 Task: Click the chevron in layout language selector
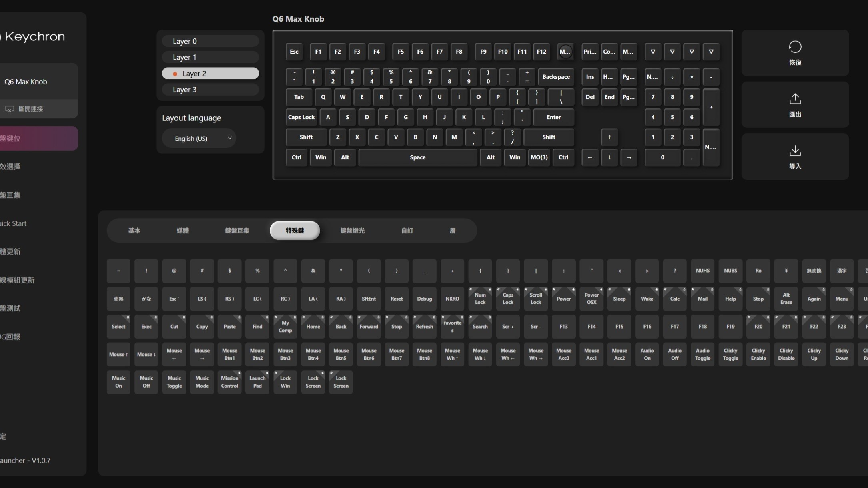(x=229, y=138)
